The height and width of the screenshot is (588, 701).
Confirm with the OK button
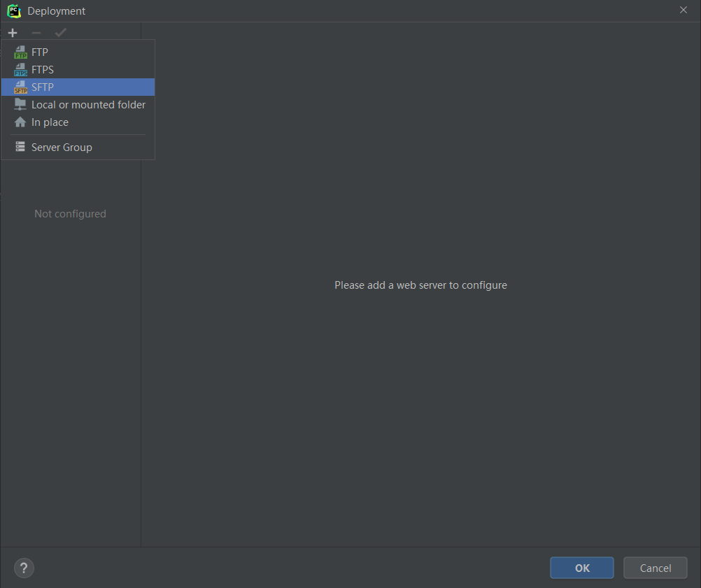pos(581,568)
